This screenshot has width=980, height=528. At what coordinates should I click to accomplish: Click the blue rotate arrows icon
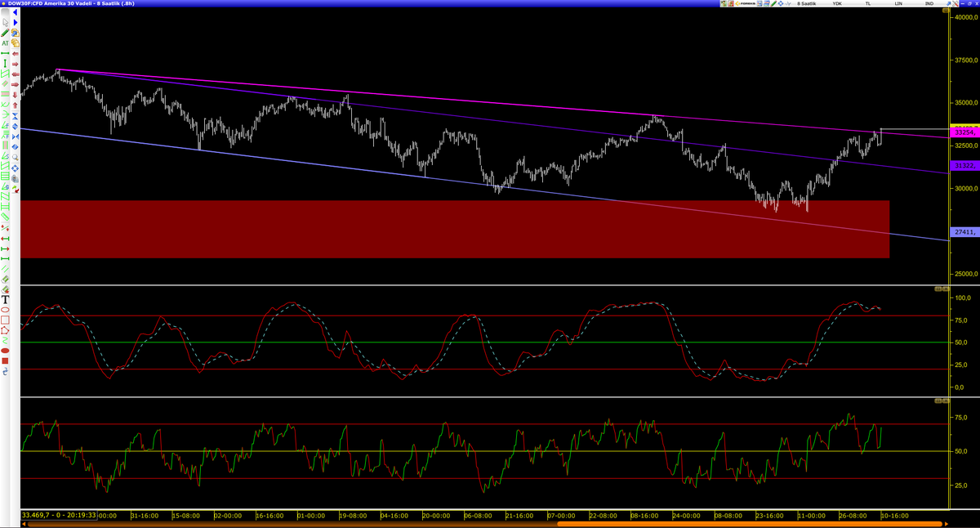click(x=5, y=371)
